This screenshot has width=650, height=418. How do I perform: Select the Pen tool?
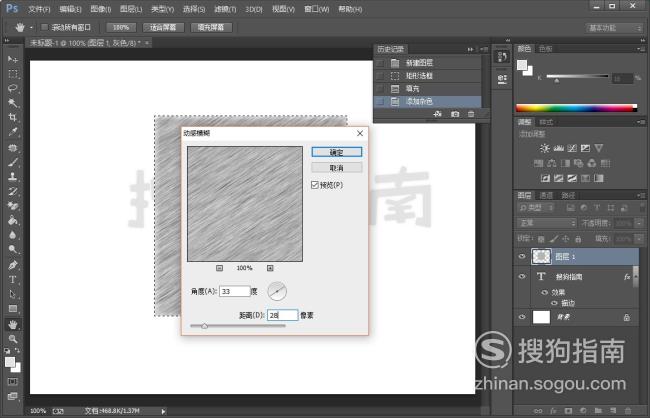[x=12, y=265]
